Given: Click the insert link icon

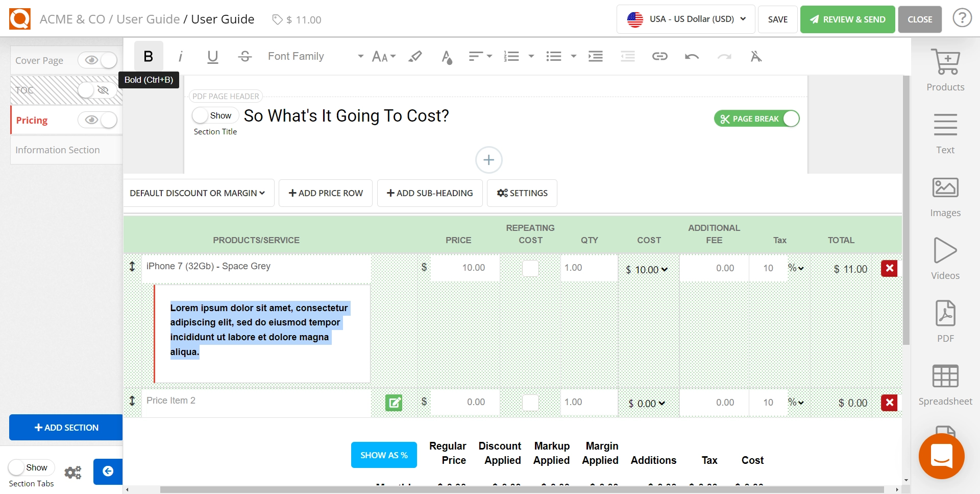Looking at the screenshot, I should (659, 56).
